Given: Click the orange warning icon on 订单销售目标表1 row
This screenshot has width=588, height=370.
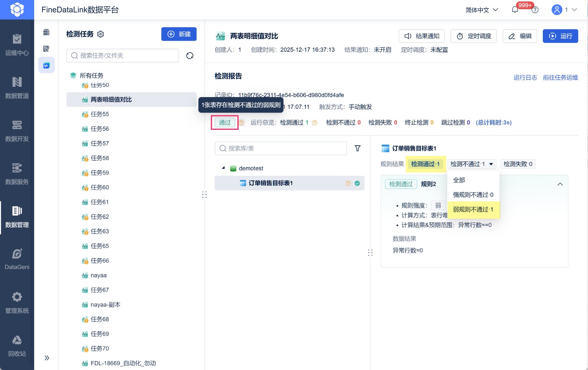Looking at the screenshot, I should [348, 183].
